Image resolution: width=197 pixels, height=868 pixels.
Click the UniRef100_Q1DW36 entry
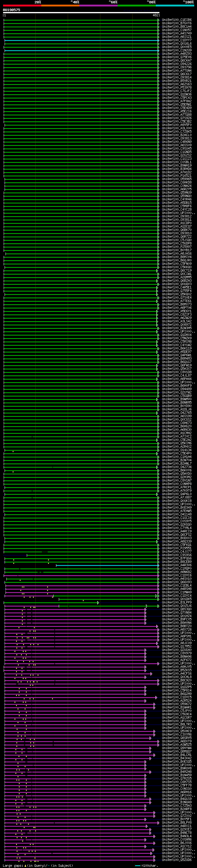pyautogui.click(x=177, y=94)
